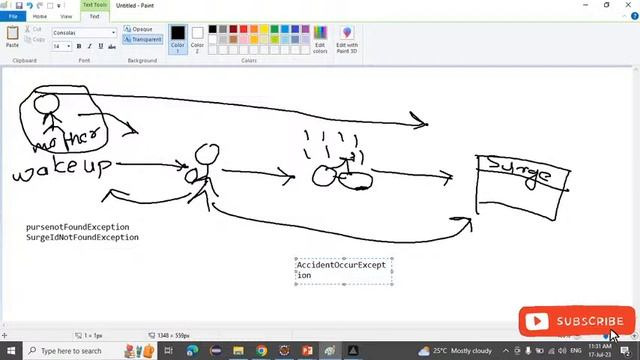The width and height of the screenshot is (640, 360).
Task: Toggle Bold text formatting
Action: [x=79, y=46]
